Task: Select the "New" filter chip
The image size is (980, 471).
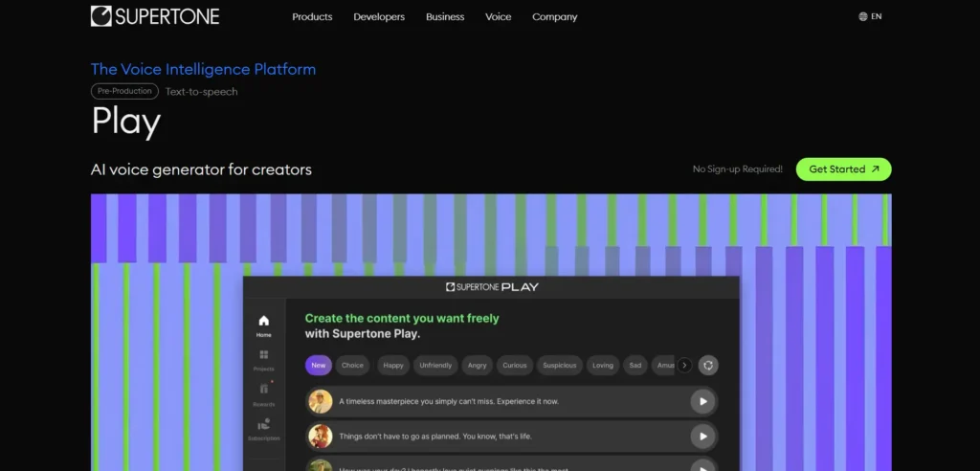Action: click(x=319, y=365)
